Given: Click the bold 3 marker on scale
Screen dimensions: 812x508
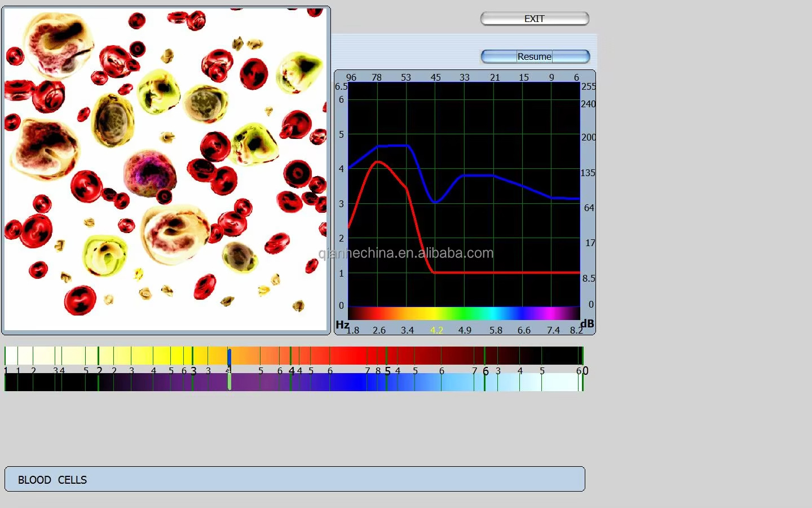Looking at the screenshot, I should click(193, 371).
